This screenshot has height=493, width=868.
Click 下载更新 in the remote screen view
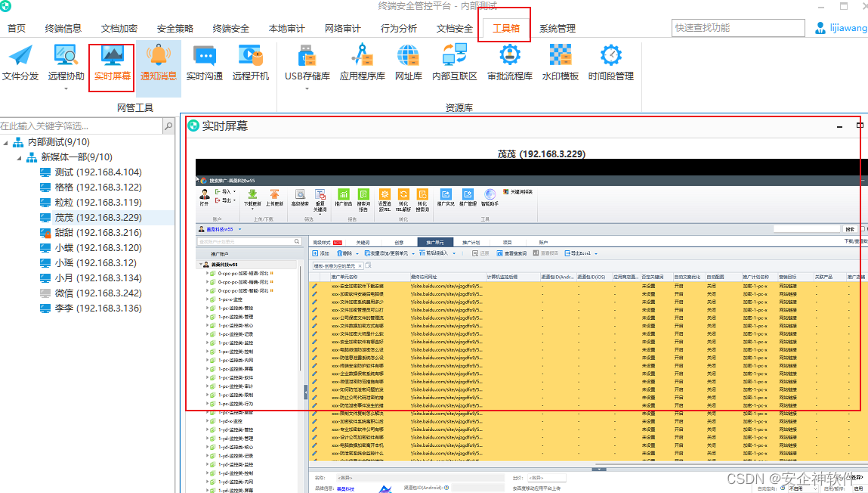coord(252,198)
